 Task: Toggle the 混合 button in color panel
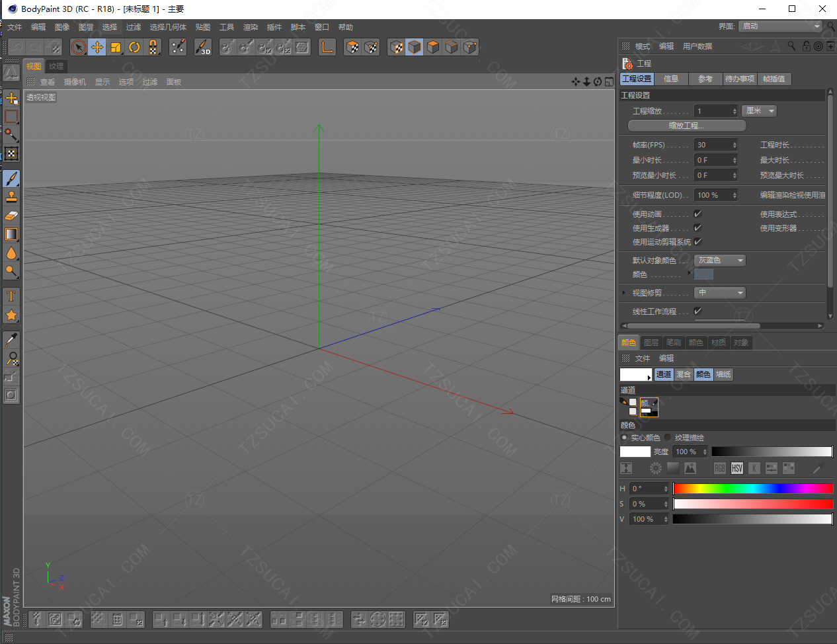tap(683, 374)
